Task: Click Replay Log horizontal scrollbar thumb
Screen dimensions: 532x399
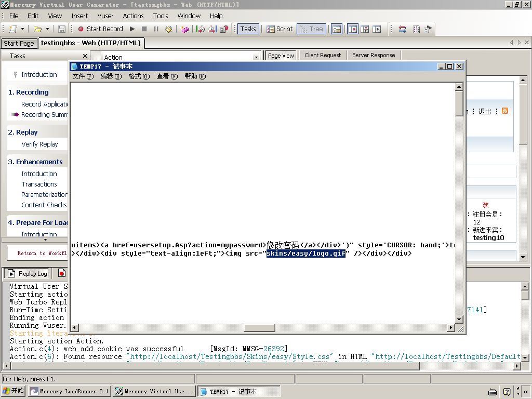Action: (x=215, y=366)
